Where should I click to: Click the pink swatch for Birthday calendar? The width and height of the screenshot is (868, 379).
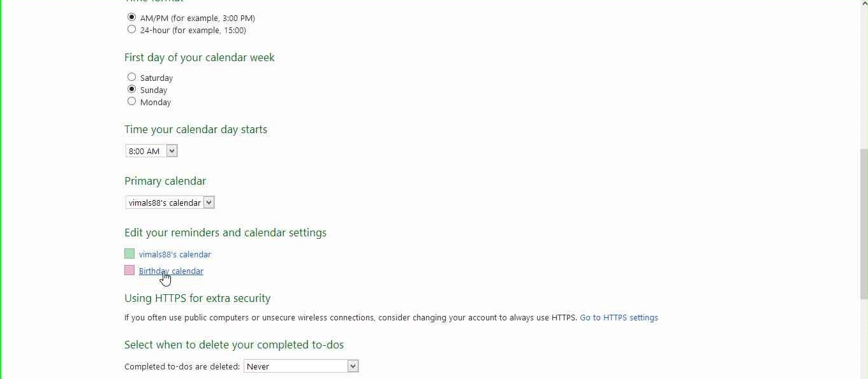click(x=129, y=270)
